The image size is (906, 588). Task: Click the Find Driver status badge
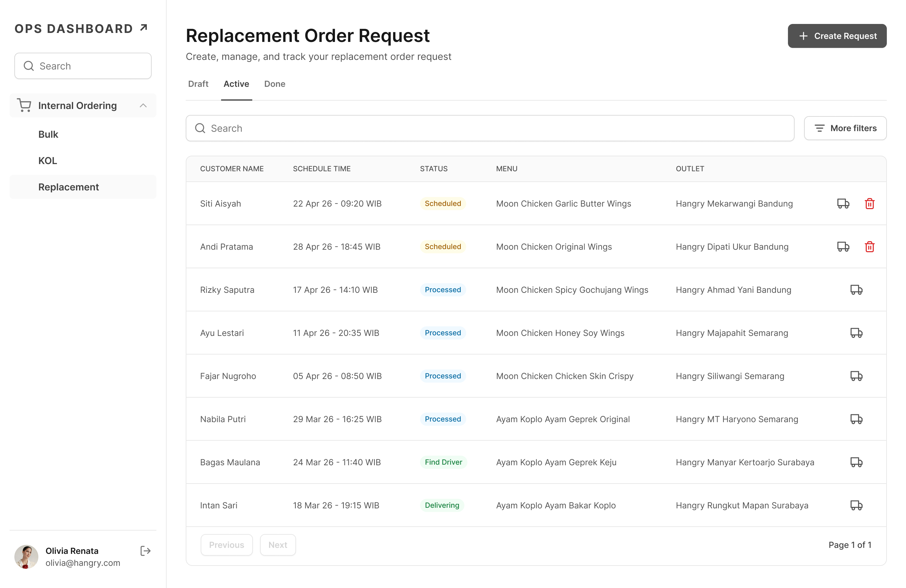tap(443, 462)
